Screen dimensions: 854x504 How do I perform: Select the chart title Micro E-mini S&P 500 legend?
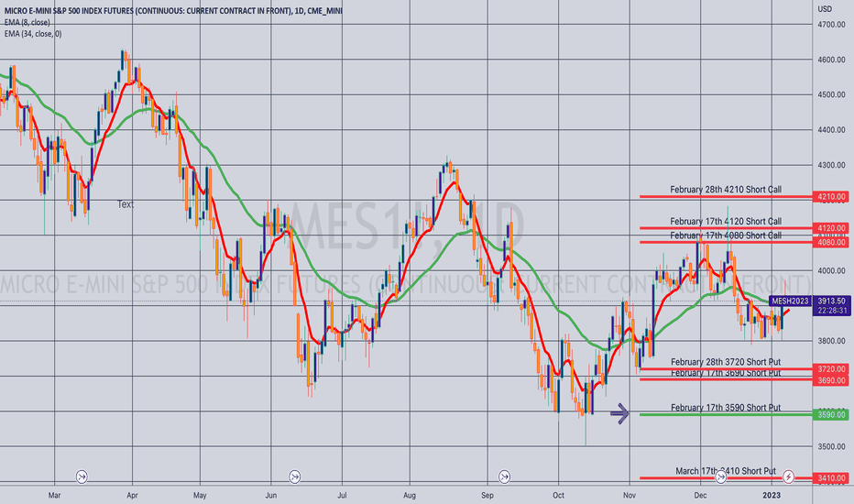(x=173, y=10)
